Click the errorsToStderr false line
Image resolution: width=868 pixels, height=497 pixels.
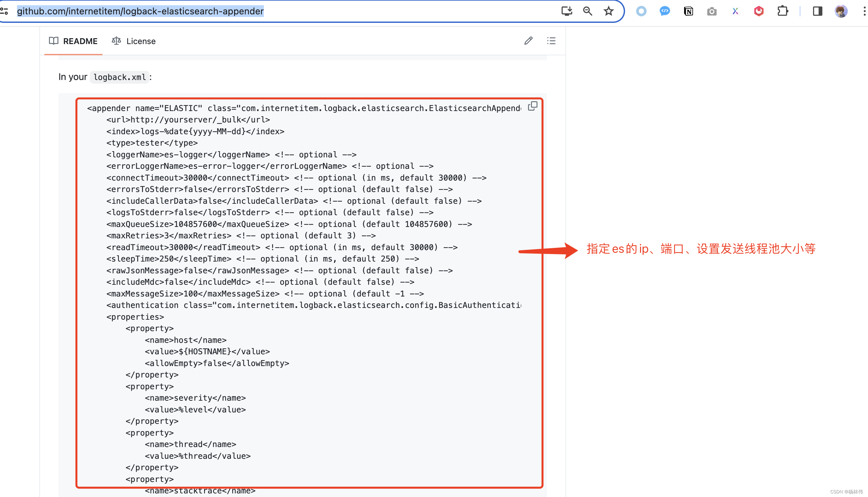[280, 189]
